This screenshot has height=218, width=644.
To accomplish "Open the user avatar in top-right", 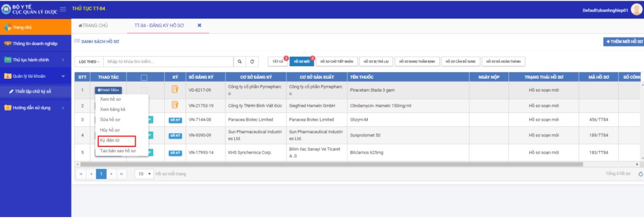I will 636,9.
